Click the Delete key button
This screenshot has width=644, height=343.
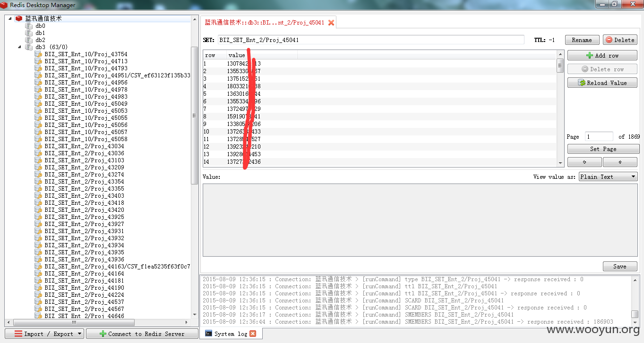click(620, 40)
